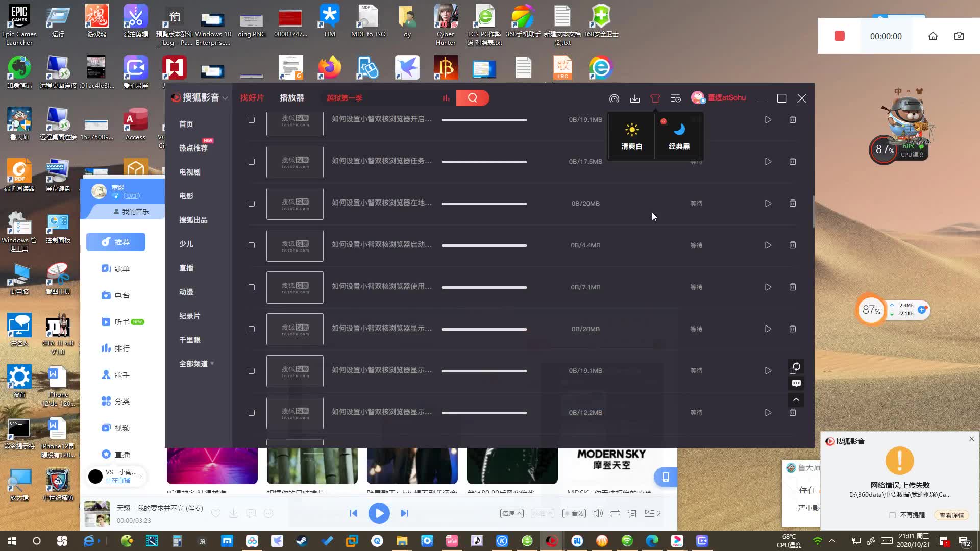Click the hot-ranking bars icon in search box

coord(446,98)
